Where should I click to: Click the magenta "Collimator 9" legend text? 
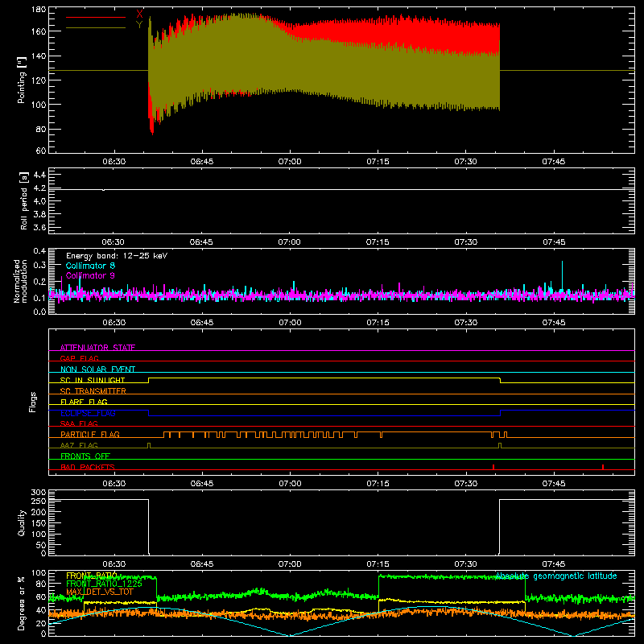click(x=90, y=275)
